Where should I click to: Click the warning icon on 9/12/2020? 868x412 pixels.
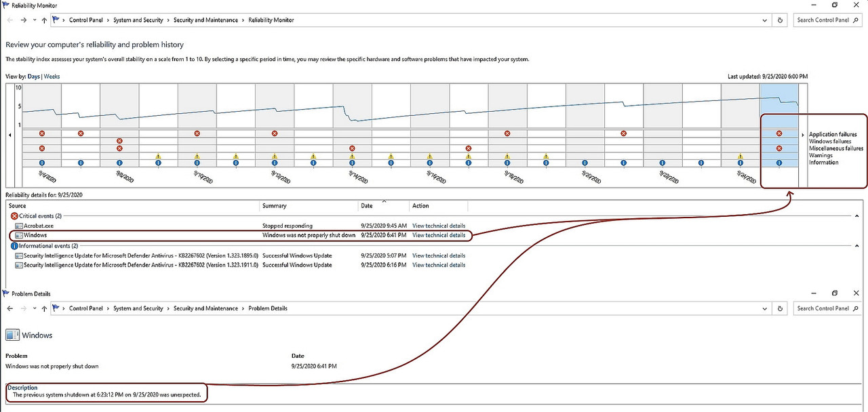coord(274,156)
